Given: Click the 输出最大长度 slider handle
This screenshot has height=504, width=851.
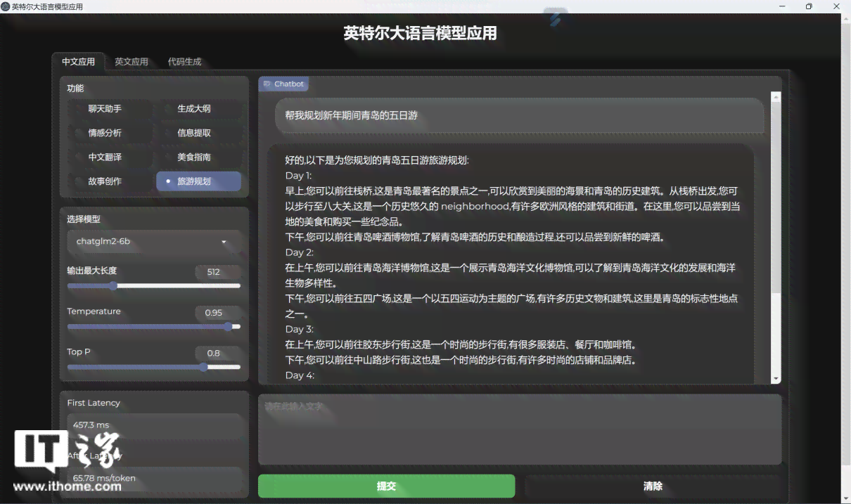Looking at the screenshot, I should point(113,286).
